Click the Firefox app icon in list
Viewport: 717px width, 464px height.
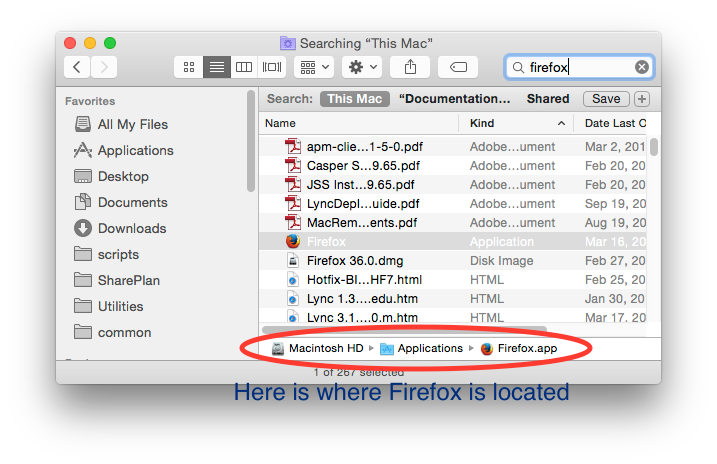pos(293,241)
